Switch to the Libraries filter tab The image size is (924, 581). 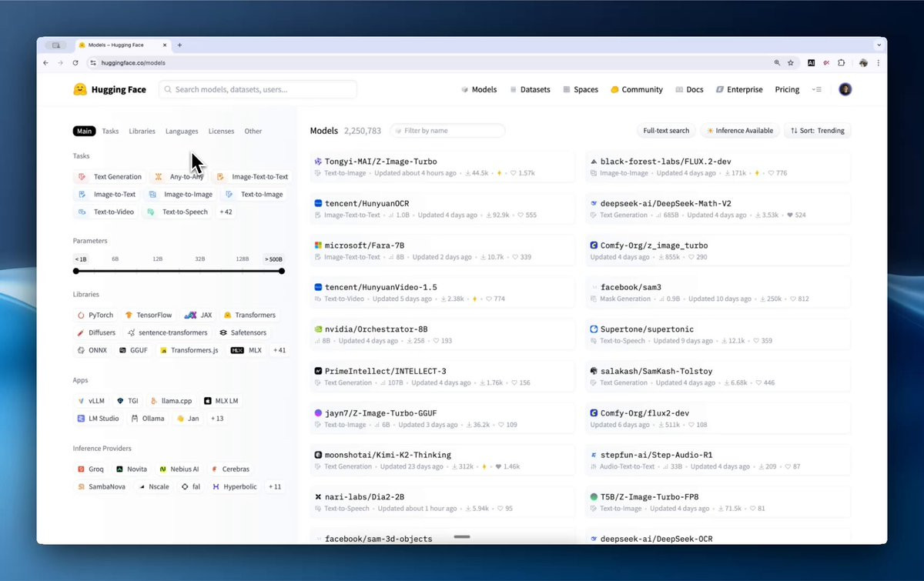(x=142, y=131)
